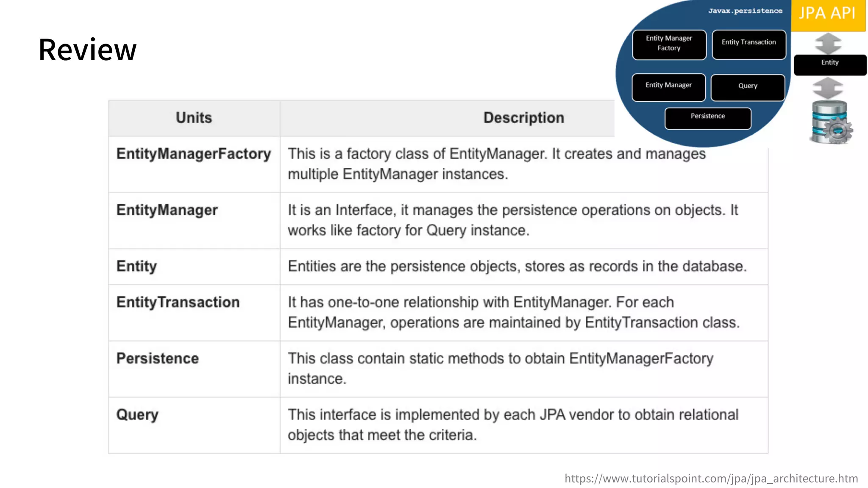868x488 pixels.
Task: Click the Entity Transaction box
Action: coord(748,44)
